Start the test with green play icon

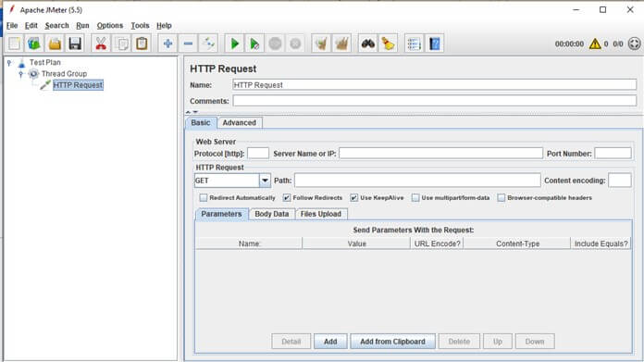click(234, 44)
